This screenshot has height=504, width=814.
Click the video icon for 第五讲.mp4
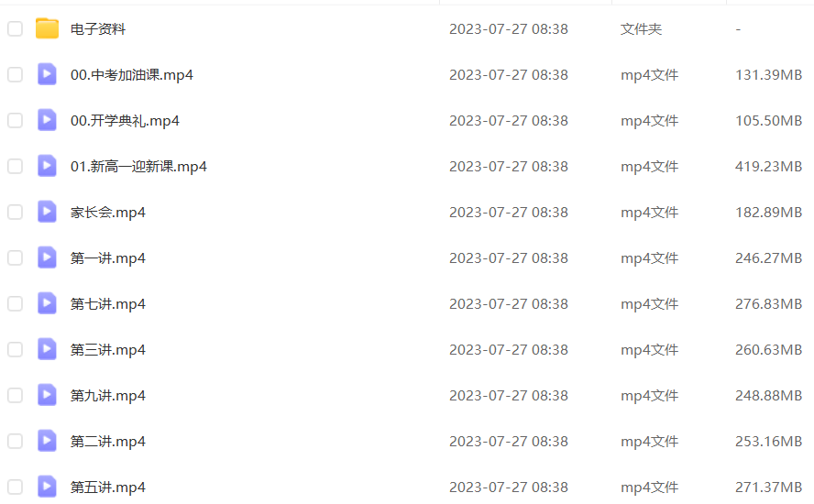click(47, 487)
